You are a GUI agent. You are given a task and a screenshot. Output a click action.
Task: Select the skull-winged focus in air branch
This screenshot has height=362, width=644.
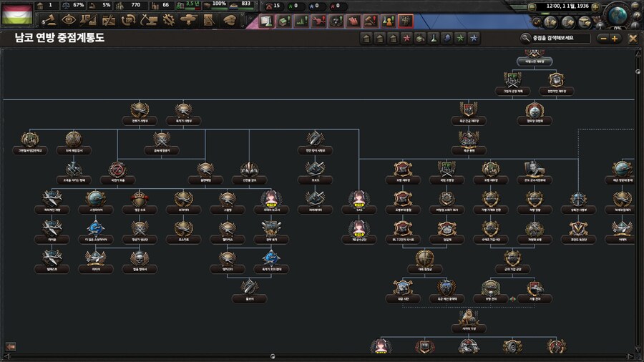pos(140,257)
